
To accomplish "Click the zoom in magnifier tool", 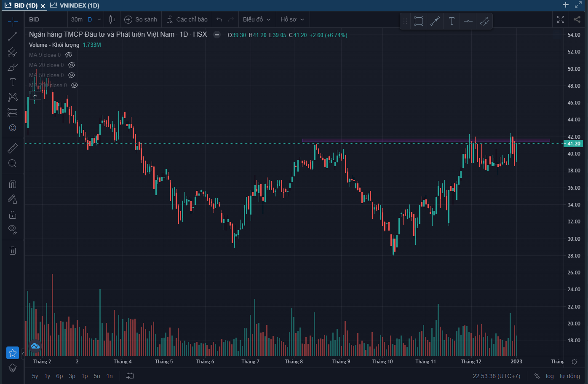I will click(13, 163).
